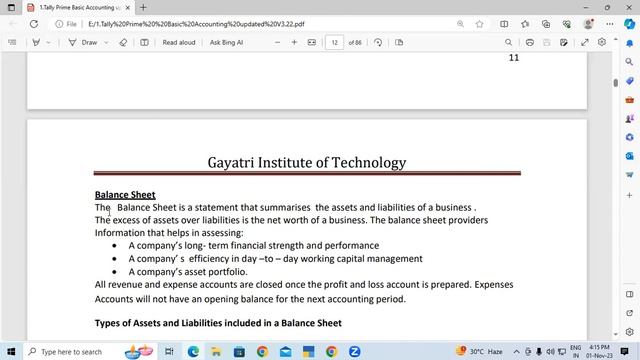Open weather widget 30°C Haze

coord(480,351)
